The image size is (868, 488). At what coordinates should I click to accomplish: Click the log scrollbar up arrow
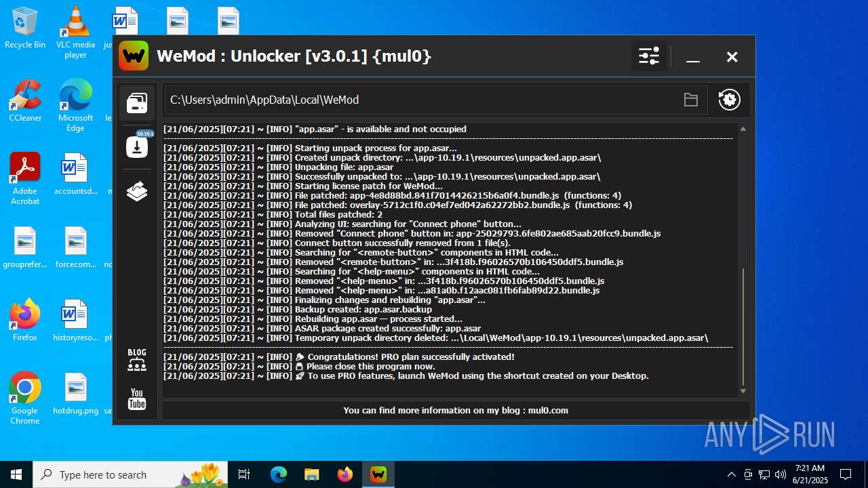click(743, 129)
